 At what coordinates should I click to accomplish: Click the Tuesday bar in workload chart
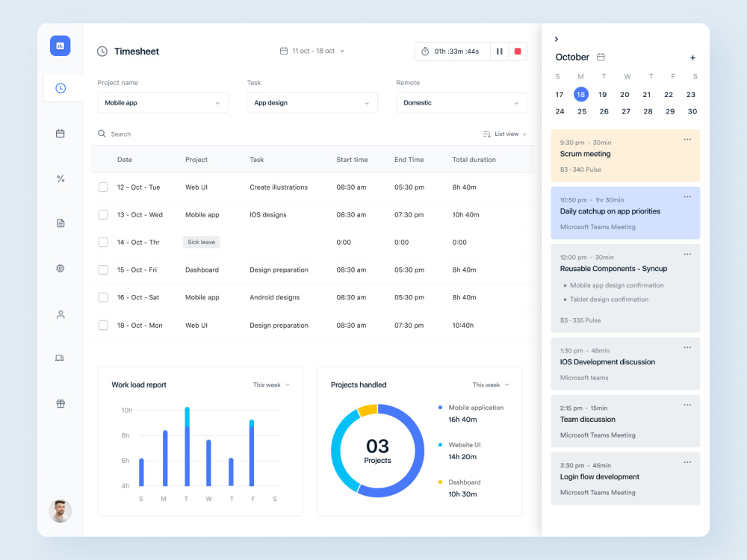coord(187,447)
